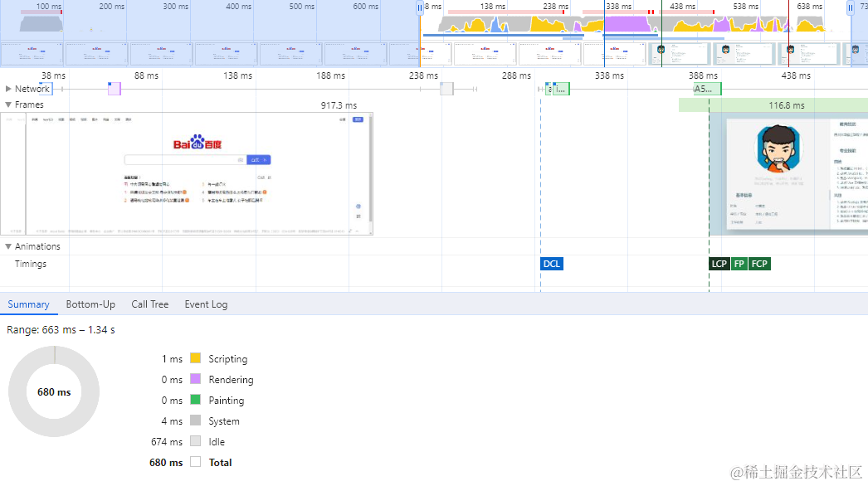The image size is (868, 486).
Task: Click the Idle legend label
Action: tap(217, 442)
